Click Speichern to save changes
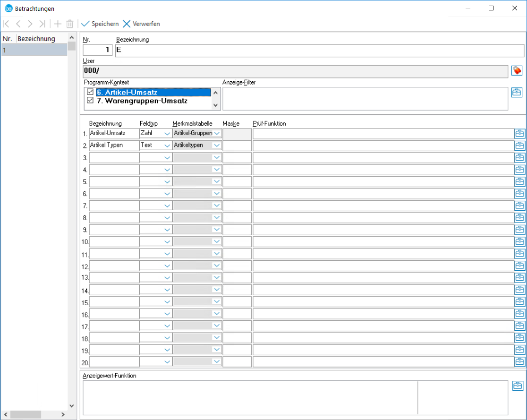This screenshot has height=420, width=527. pos(100,24)
